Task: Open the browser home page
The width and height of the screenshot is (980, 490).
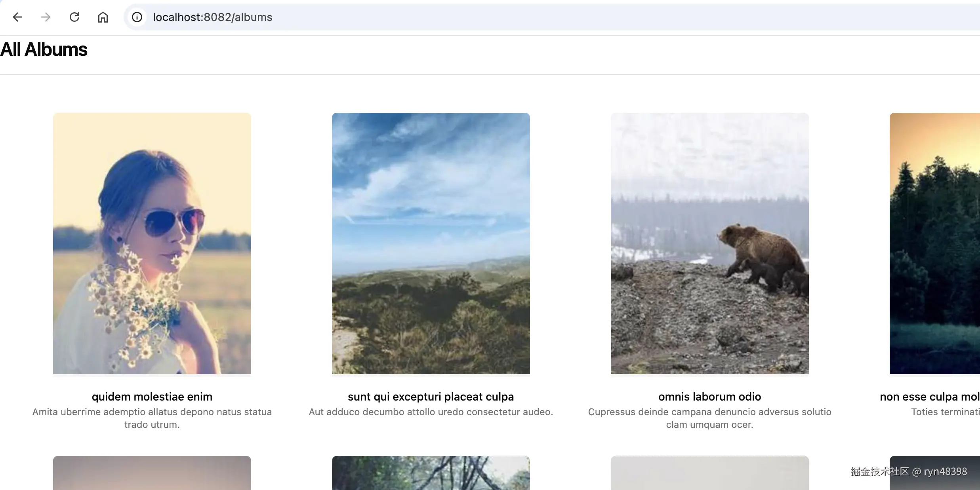Action: coord(103,17)
